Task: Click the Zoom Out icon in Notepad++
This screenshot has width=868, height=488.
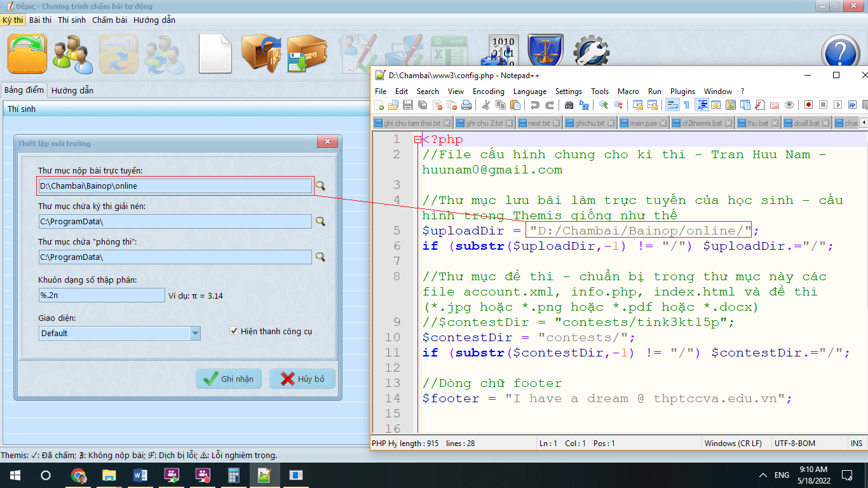Action: (x=618, y=105)
